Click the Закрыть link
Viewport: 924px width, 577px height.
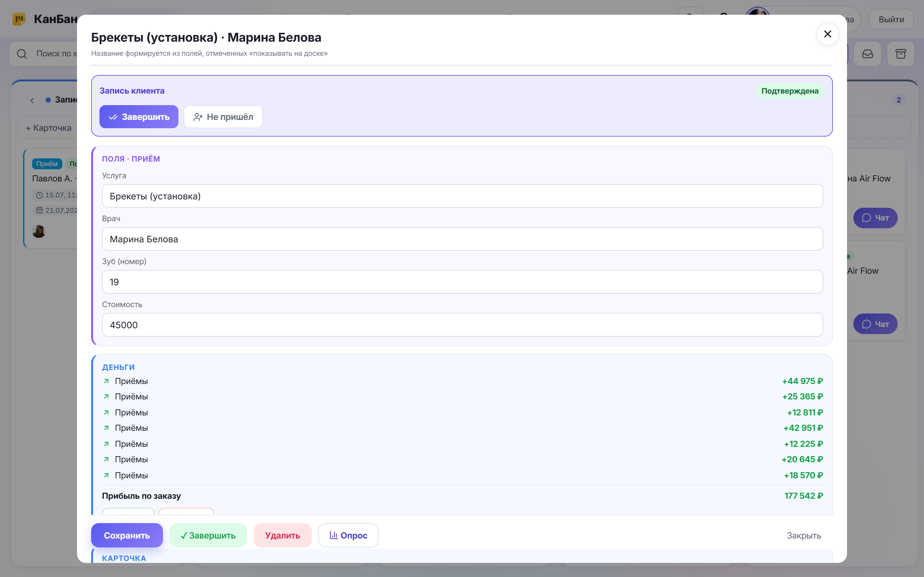coord(804,535)
